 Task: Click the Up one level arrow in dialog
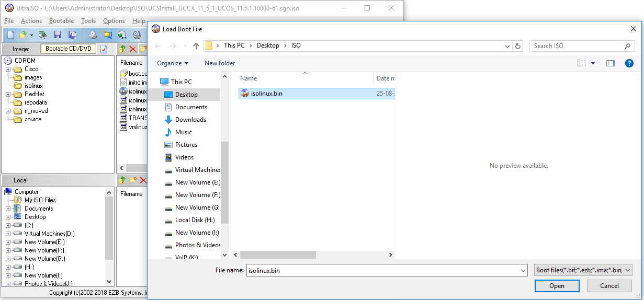(x=196, y=46)
